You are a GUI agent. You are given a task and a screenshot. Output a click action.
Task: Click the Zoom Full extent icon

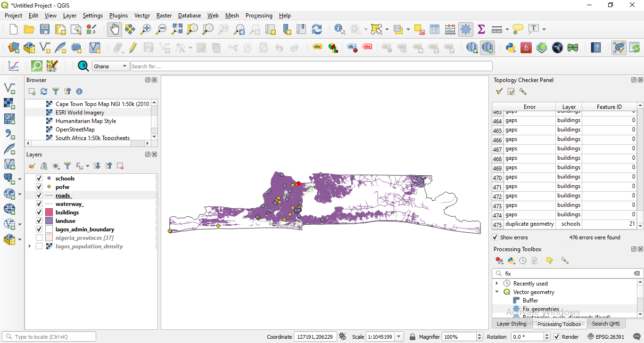(177, 29)
